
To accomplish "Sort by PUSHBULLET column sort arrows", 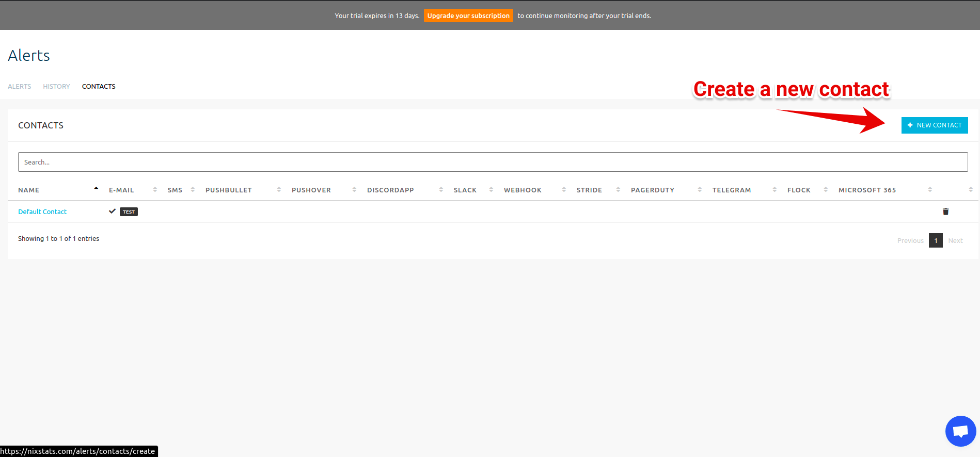I will (279, 190).
